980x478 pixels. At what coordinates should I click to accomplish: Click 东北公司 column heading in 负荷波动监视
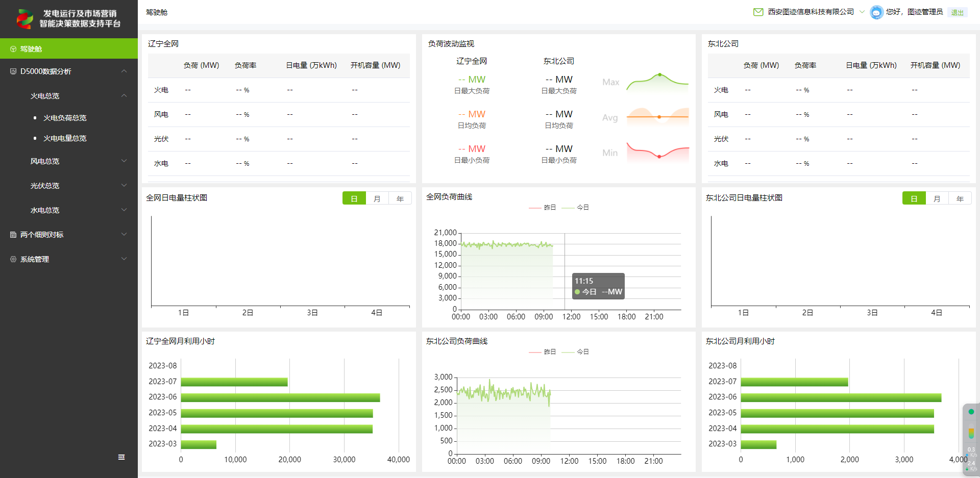pyautogui.click(x=559, y=61)
